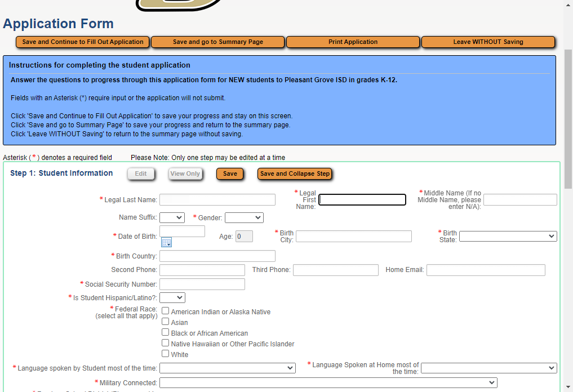Check Native Hawaiian or Other Pacific Islander
The width and height of the screenshot is (573, 392).
(166, 342)
